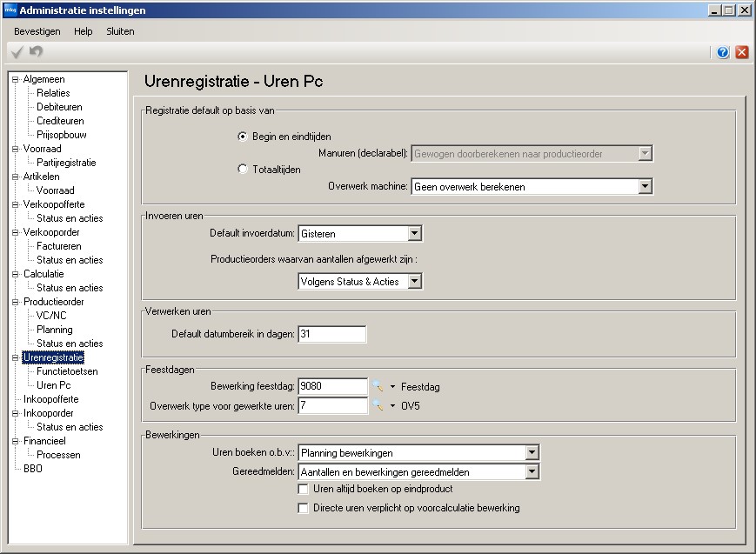Open help via blue question mark icon
The image size is (756, 554).
point(723,52)
